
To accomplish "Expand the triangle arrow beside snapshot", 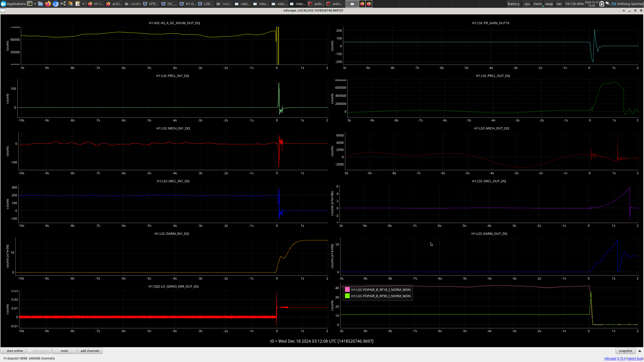I will pyautogui.click(x=640, y=351).
